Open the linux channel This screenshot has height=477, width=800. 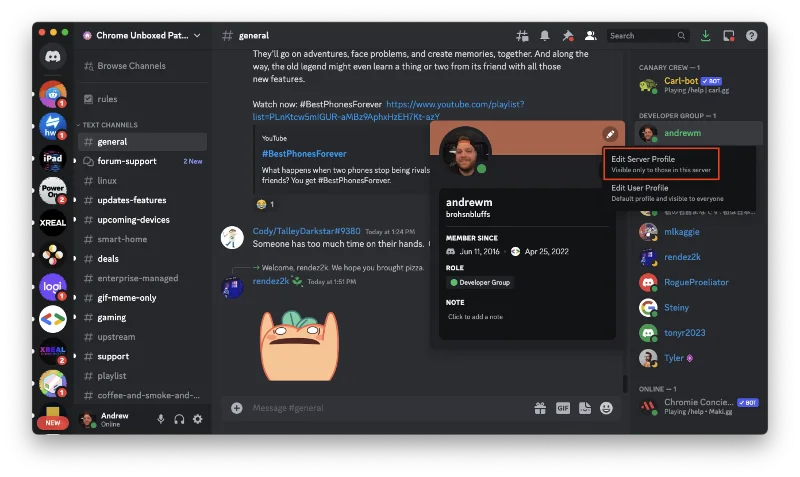pos(142,181)
